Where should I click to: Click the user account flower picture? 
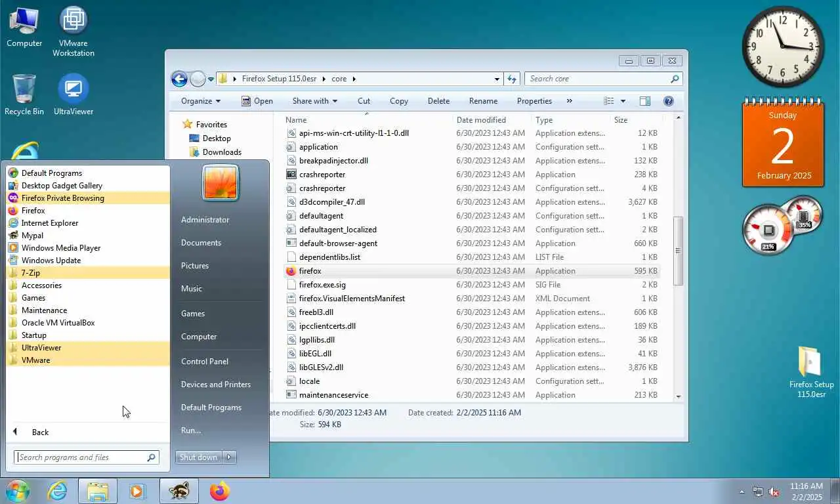pyautogui.click(x=220, y=182)
